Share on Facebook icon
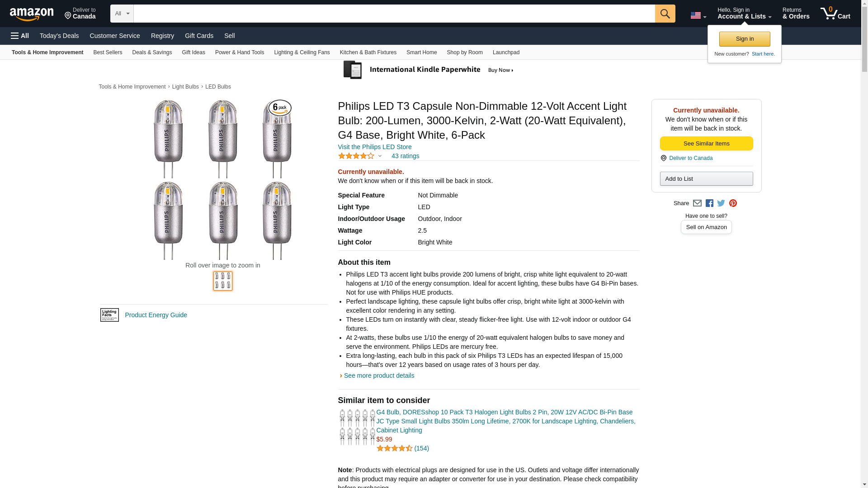The image size is (868, 488). (x=709, y=203)
